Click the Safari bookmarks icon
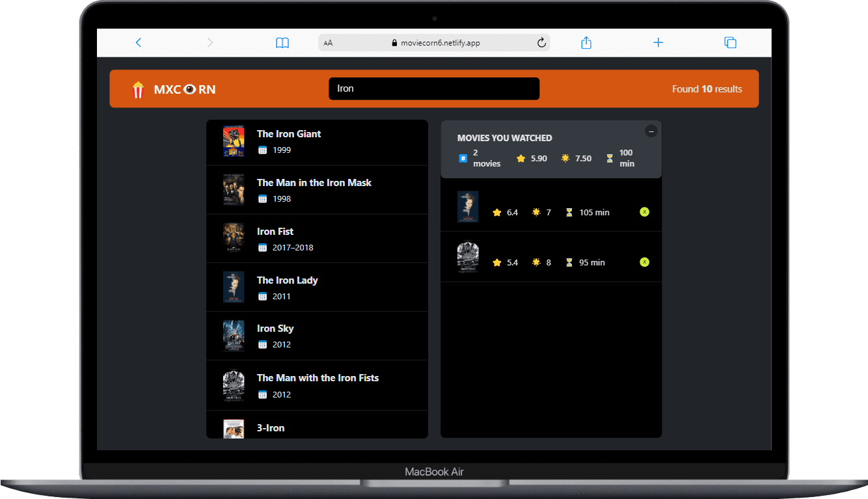This screenshot has width=868, height=499. point(282,42)
